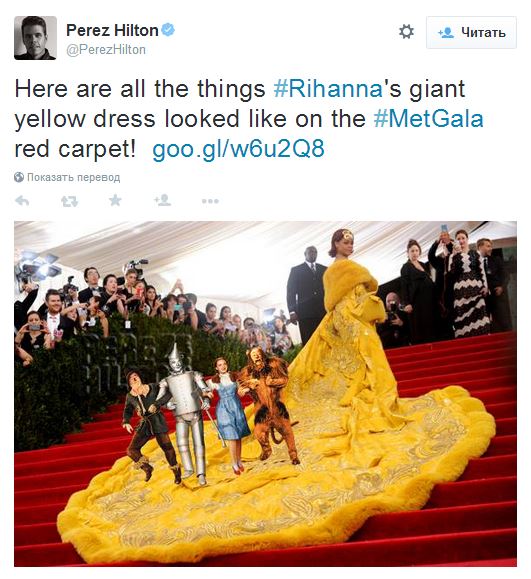Viewport: 531px width, 579px height.
Task: Open the Perez Hilton avatar photo
Action: (x=35, y=38)
